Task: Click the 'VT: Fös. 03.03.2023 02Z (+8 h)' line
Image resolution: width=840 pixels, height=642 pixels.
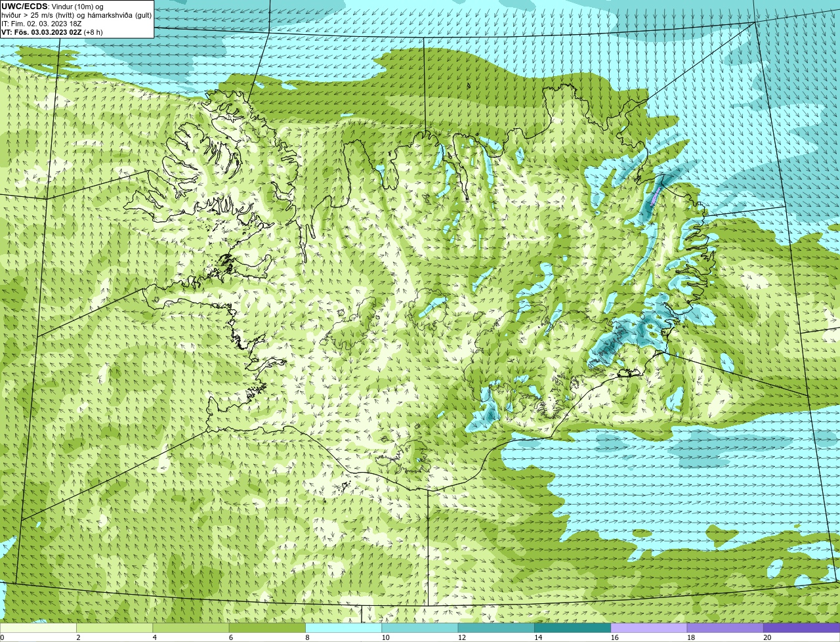Action: [52, 32]
